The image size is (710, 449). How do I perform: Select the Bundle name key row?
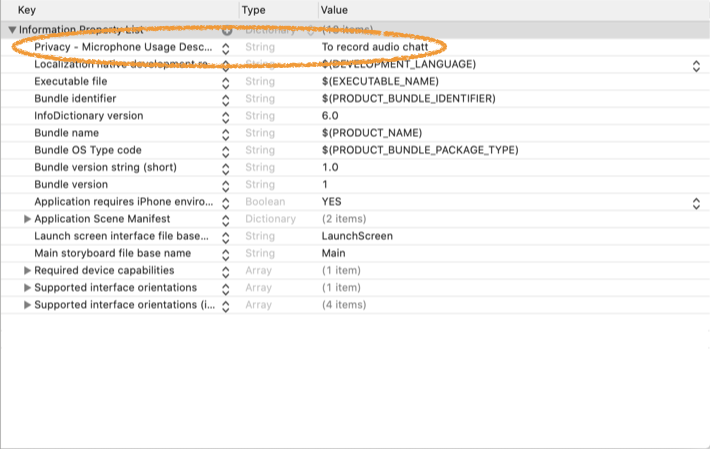pyautogui.click(x=66, y=133)
